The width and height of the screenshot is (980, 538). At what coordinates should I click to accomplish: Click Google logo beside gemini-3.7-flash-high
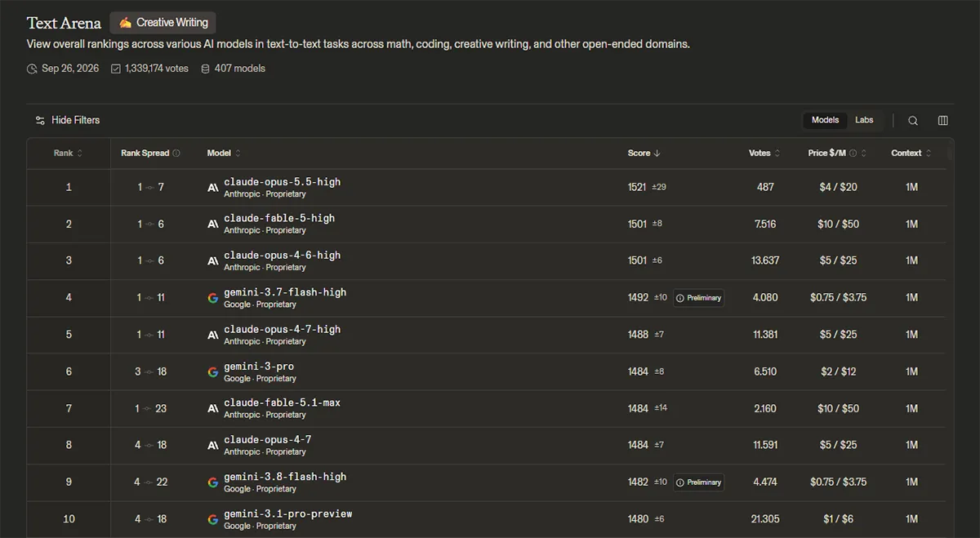tap(213, 298)
